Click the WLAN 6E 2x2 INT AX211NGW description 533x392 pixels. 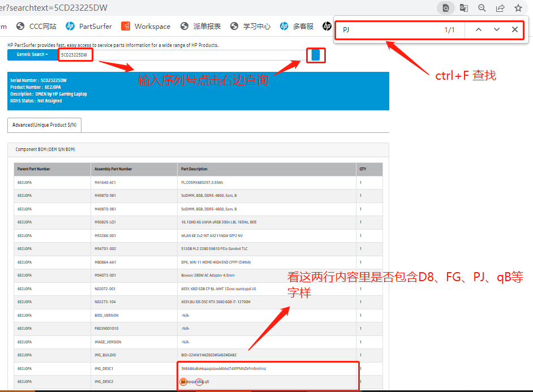(212, 235)
